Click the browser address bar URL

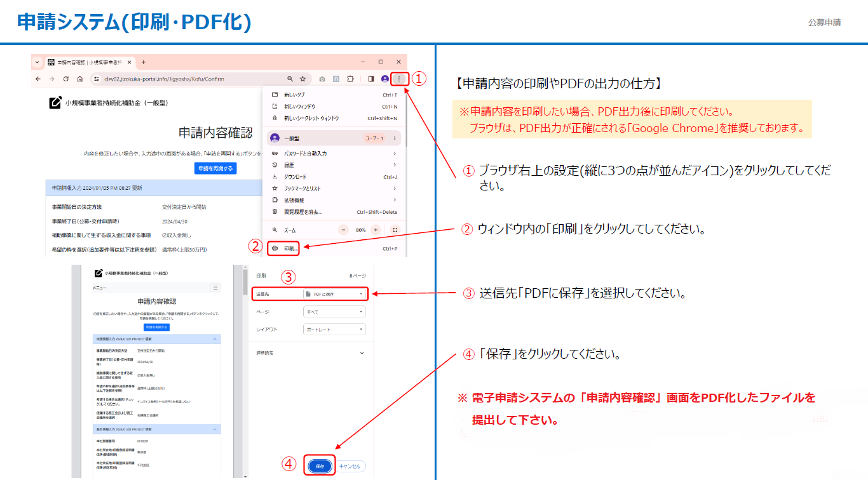[164, 79]
